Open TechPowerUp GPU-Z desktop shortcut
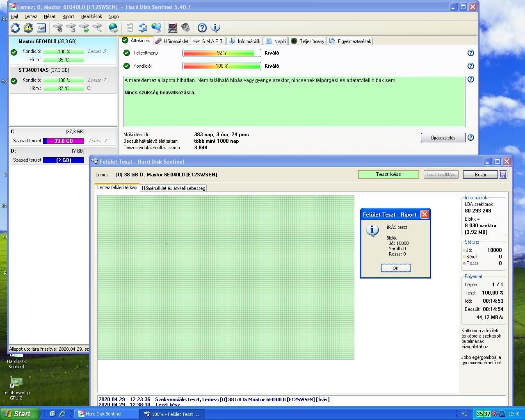Image resolution: width=525 pixels, height=420 pixels. [x=16, y=388]
